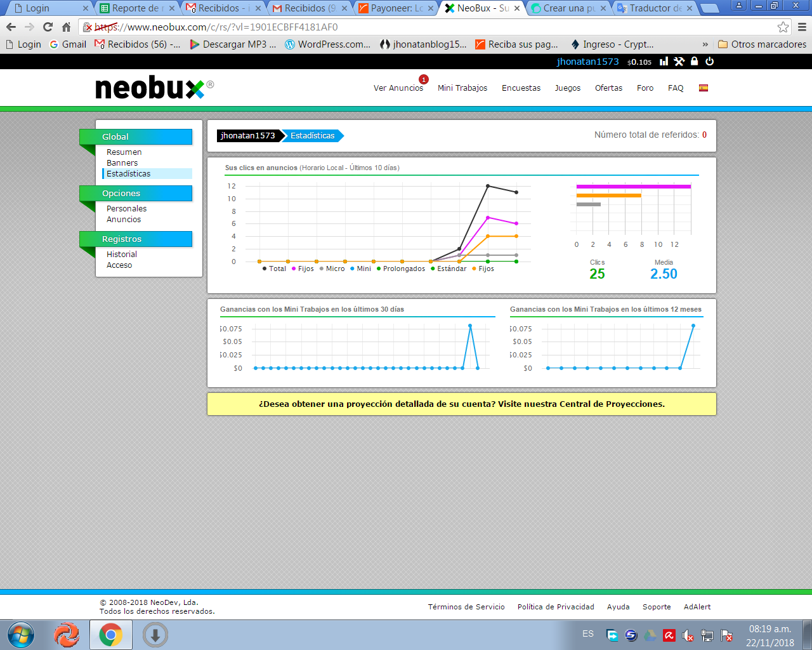Close the NeoBux tab
Viewport: 812px width, 650px height.
tap(517, 8)
